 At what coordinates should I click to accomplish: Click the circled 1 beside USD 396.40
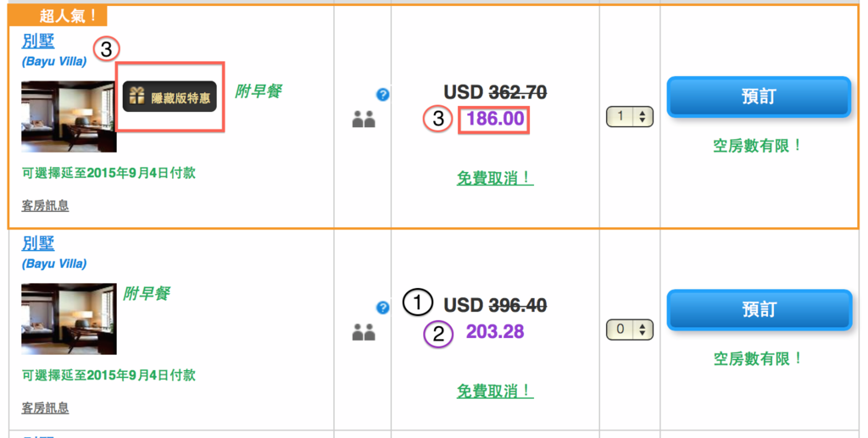(417, 302)
